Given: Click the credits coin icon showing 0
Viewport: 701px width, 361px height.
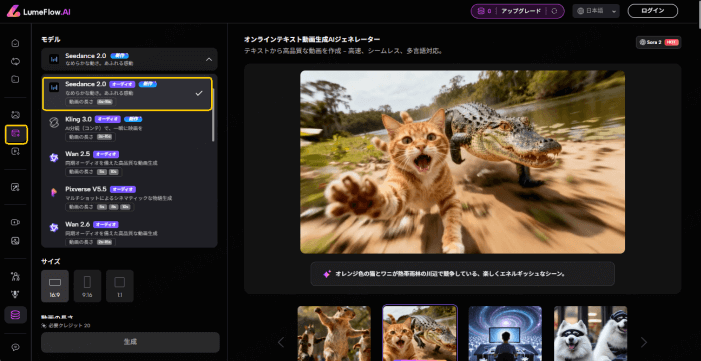Looking at the screenshot, I should point(481,11).
